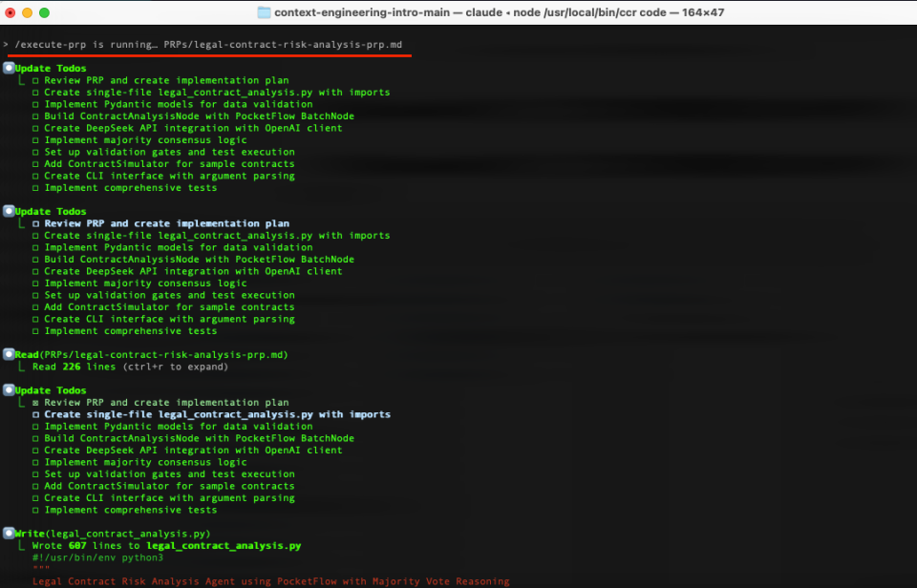Click the "PRPs/legal-contract-risk-analysis-prp.md" path on the prompt line
917x588 pixels.
pyautogui.click(x=283, y=45)
